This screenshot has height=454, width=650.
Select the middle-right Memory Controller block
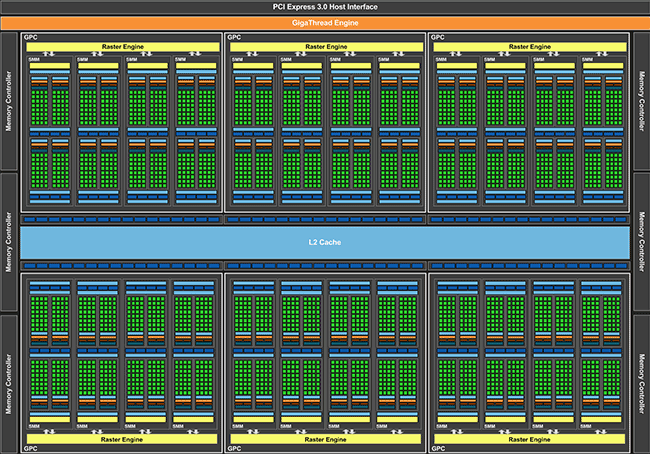(641, 242)
